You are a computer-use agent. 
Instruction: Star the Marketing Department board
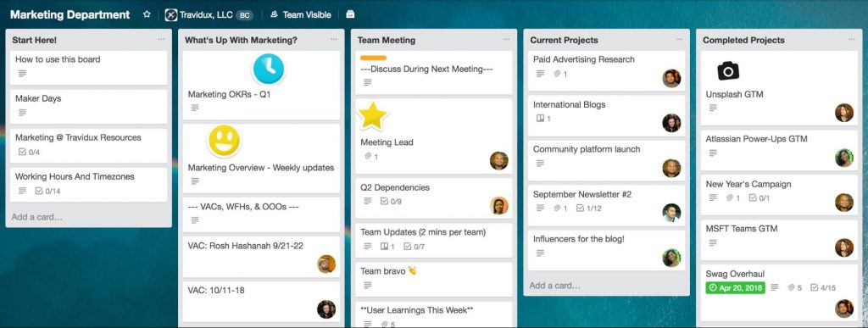(x=147, y=14)
